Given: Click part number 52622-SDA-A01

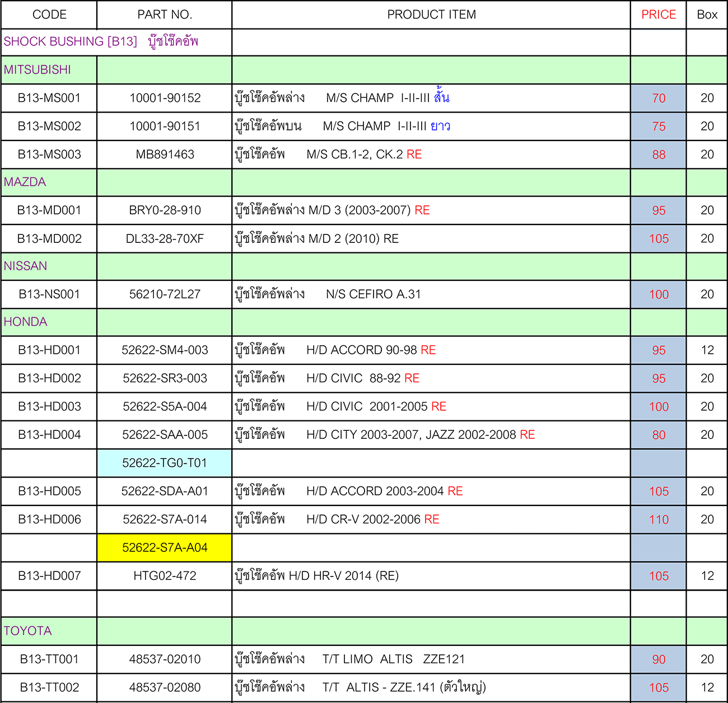Looking at the screenshot, I should [x=165, y=491].
